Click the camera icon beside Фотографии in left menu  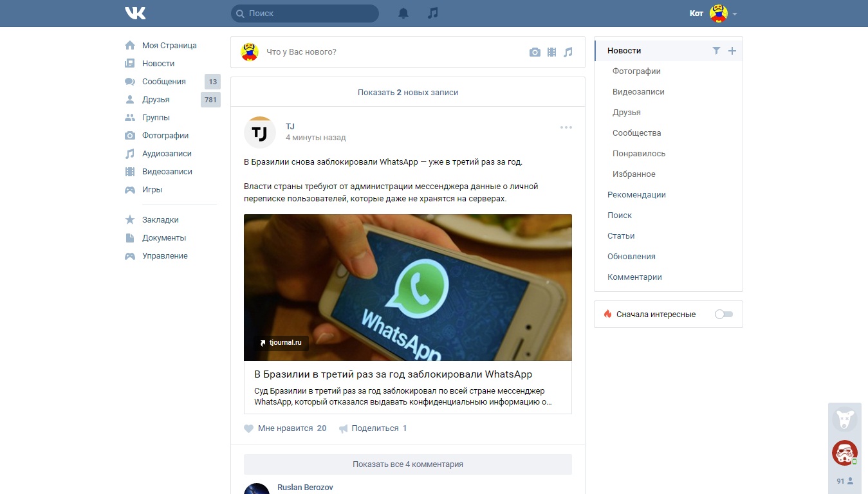pos(130,136)
